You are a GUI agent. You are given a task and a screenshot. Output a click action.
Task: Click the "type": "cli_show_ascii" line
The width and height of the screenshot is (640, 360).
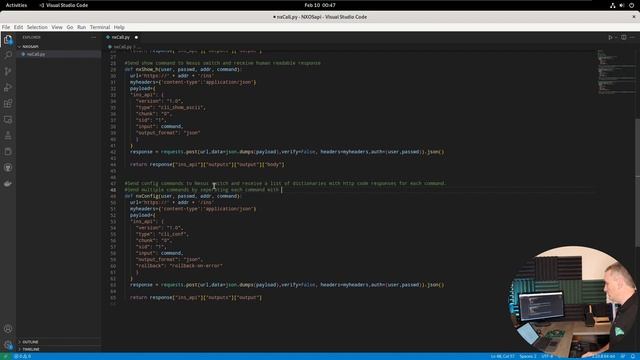[x=171, y=107]
